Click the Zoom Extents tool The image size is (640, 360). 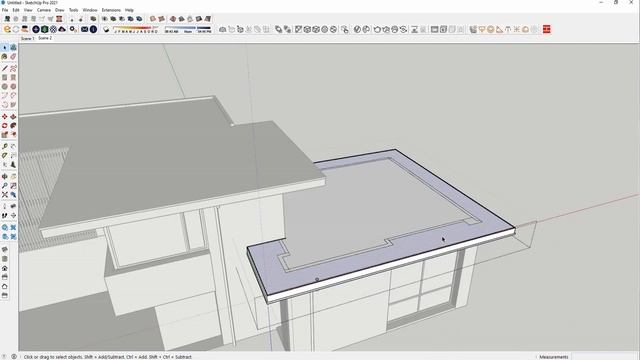pyautogui.click(x=4, y=195)
